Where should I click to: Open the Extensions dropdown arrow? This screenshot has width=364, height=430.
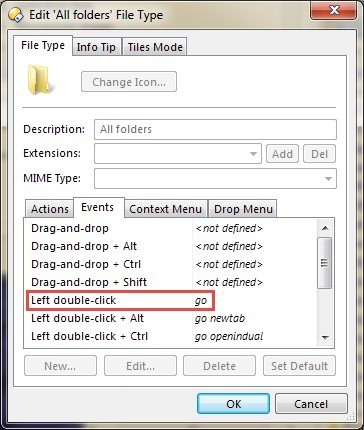tap(254, 154)
